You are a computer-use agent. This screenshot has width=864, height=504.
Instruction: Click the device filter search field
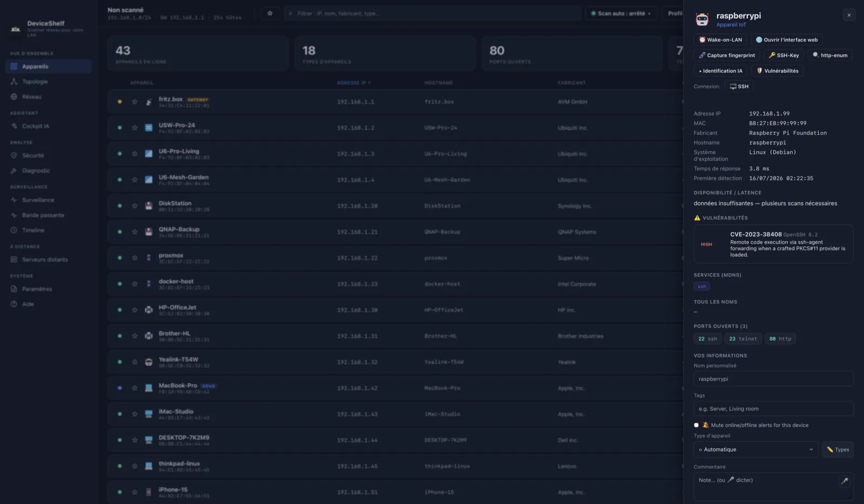[433, 13]
